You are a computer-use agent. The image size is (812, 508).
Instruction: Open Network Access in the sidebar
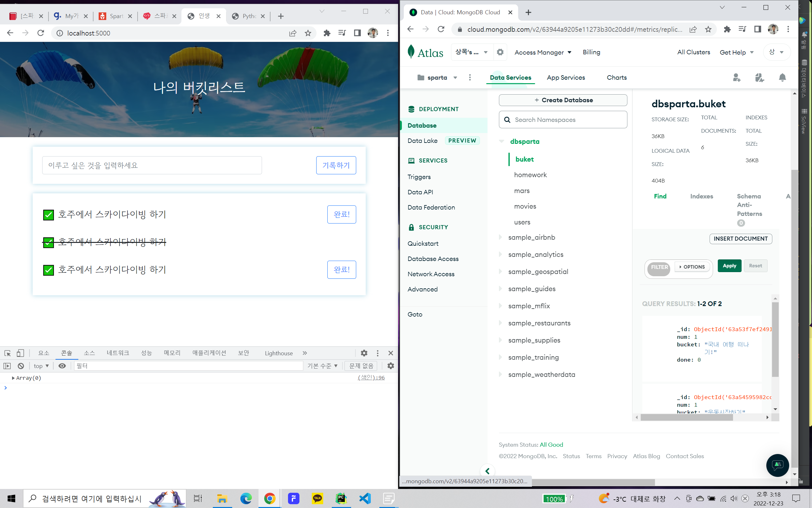[431, 274]
